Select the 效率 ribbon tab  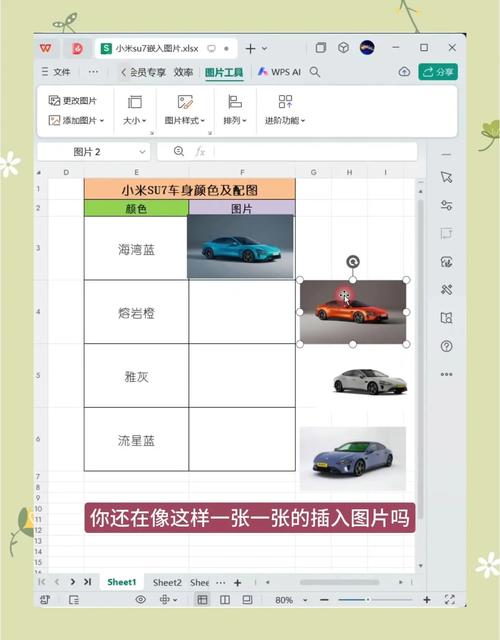[x=183, y=72]
